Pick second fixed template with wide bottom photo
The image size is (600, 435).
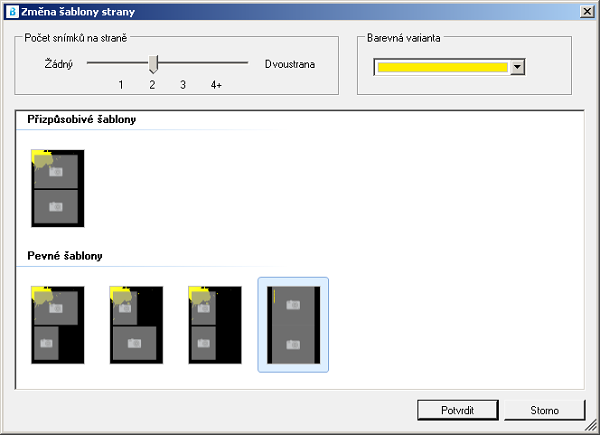coord(136,324)
